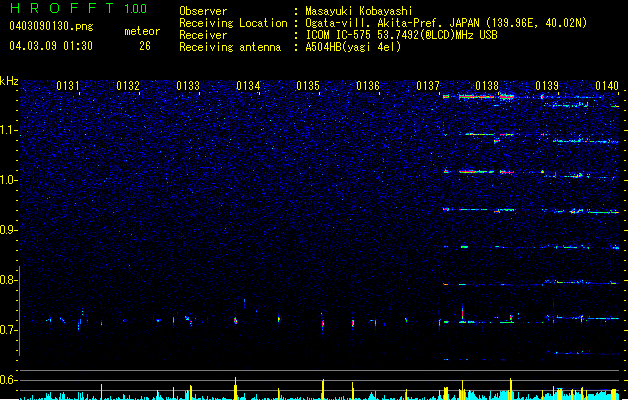Click the 0137 time marker
This screenshot has width=629, height=400.
[x=428, y=86]
